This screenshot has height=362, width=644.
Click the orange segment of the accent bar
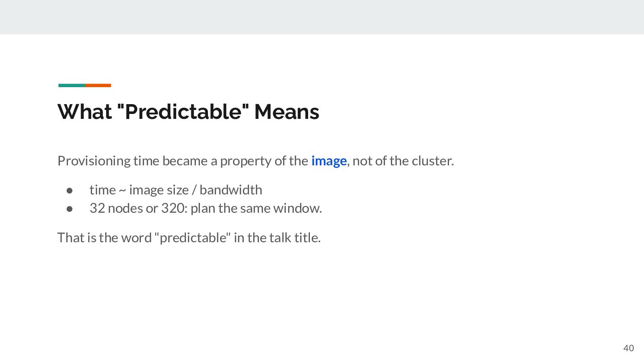(98, 85)
